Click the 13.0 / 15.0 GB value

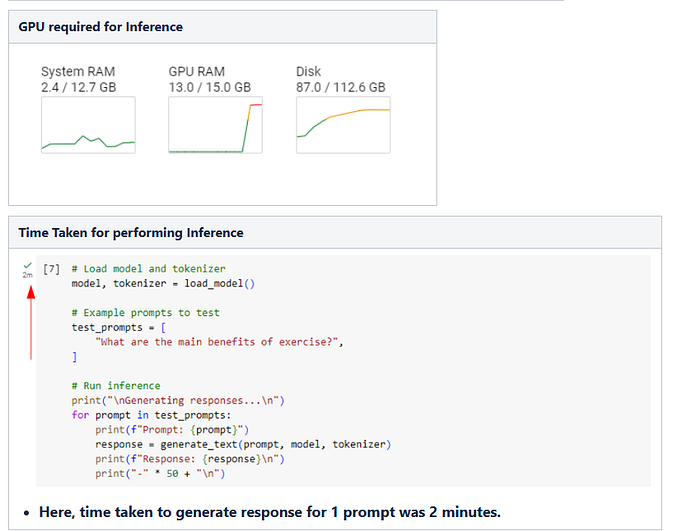(210, 87)
